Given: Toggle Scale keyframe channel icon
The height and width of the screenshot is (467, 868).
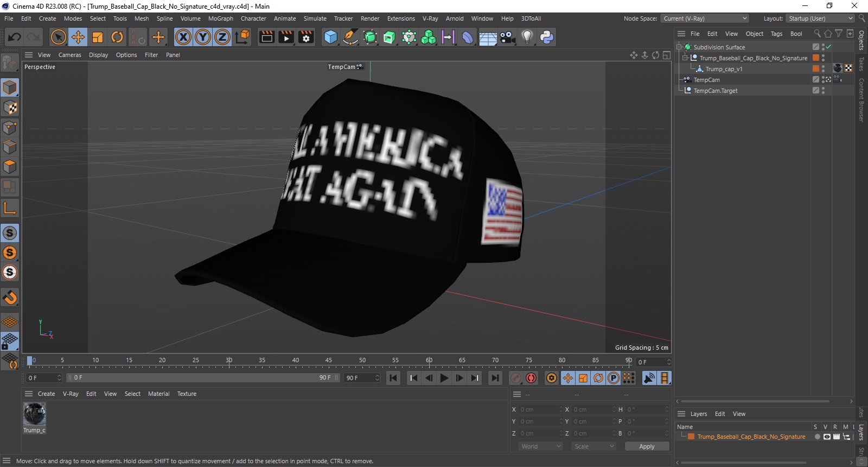Looking at the screenshot, I should coord(583,378).
